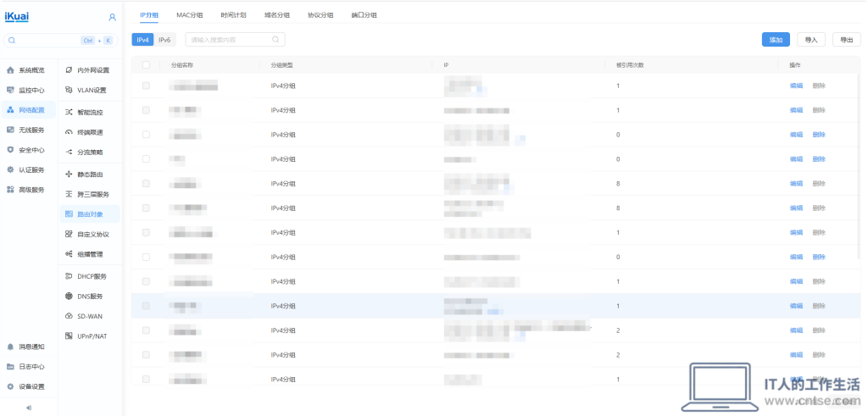
Task: Open SD-WAN submenu item
Action: (90, 316)
